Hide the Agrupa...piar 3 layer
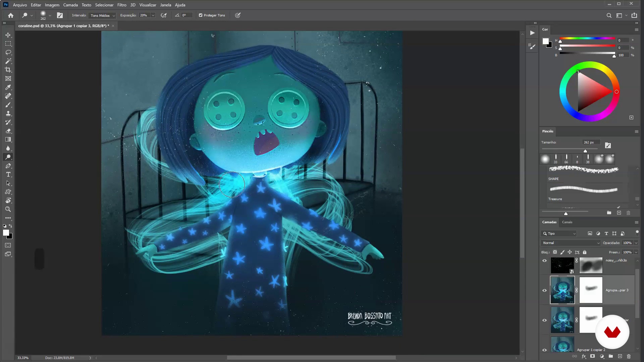The image size is (644, 362). click(545, 290)
